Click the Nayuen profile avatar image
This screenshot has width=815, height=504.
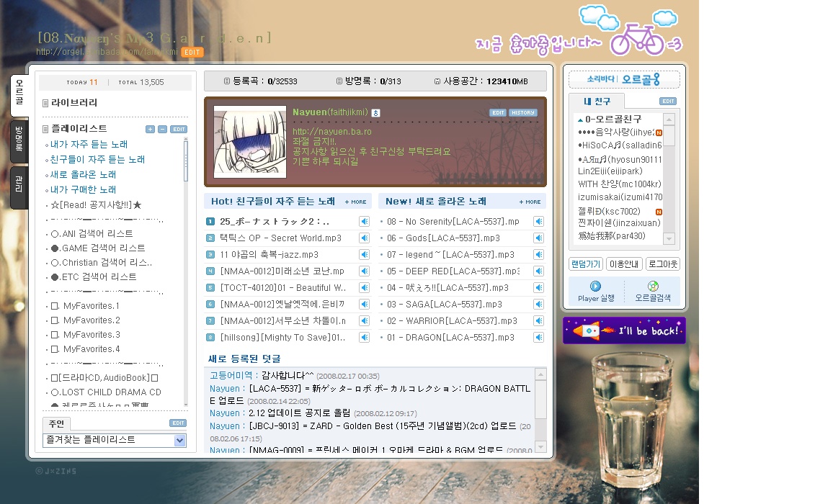[x=250, y=142]
